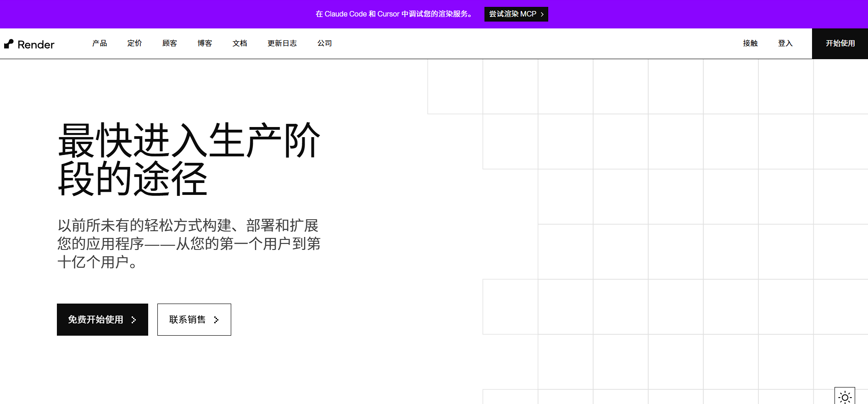
Task: Click the chevron on 联系销售 button
Action: [x=216, y=320]
